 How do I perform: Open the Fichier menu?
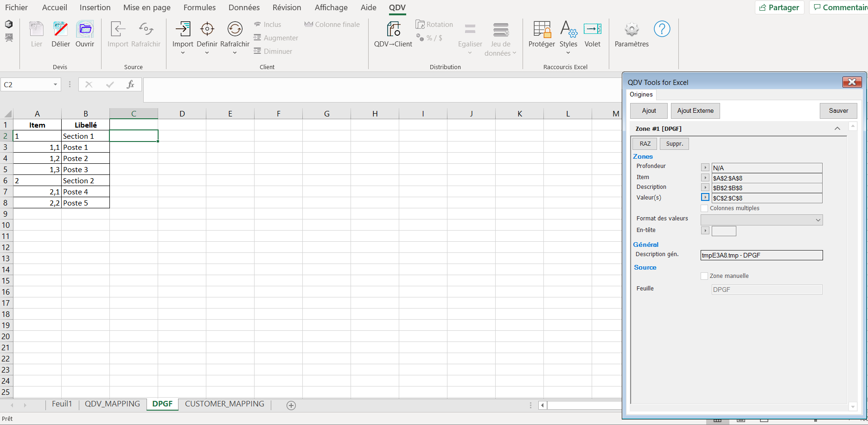[16, 7]
